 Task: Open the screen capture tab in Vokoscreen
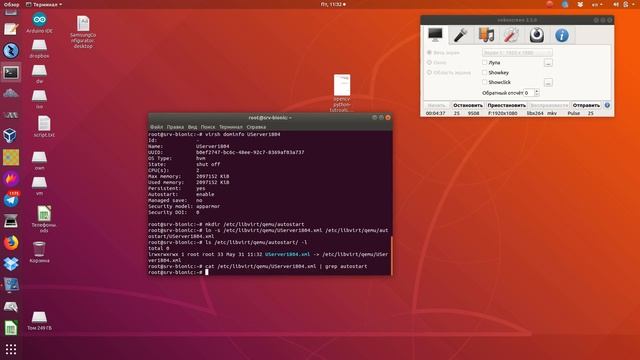[x=435, y=35]
